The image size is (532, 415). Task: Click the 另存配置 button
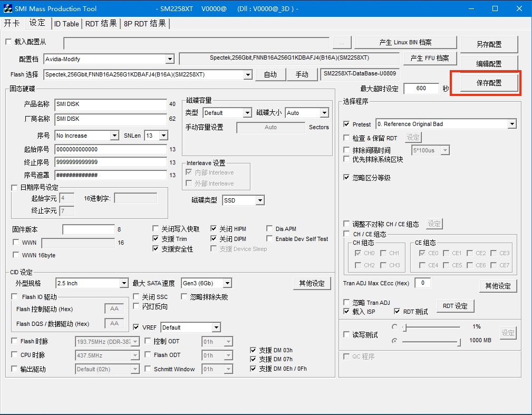(x=489, y=45)
